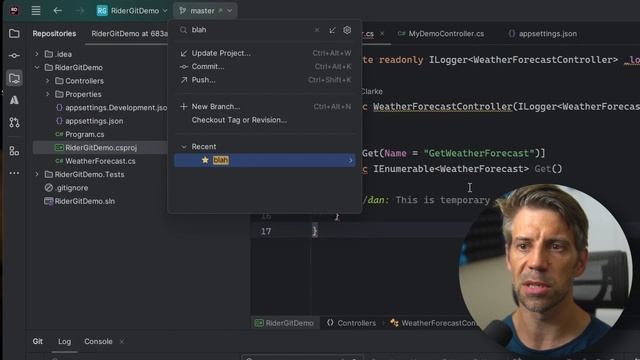The image size is (640, 360).
Task: Select appsettings.Development.json file
Action: click(111, 108)
